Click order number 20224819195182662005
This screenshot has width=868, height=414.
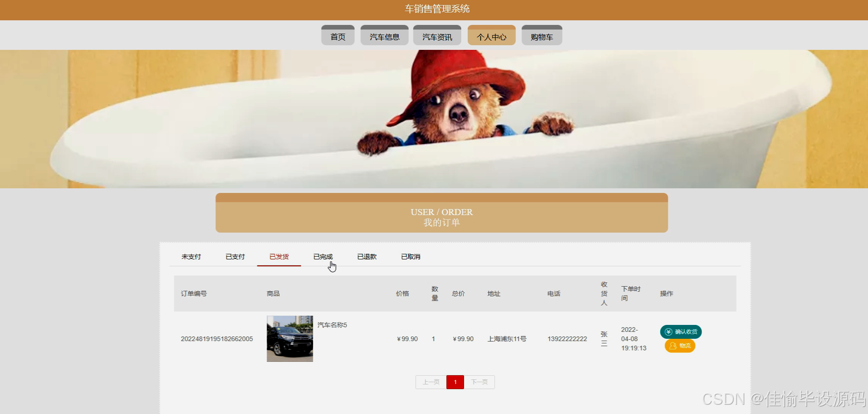click(x=217, y=339)
